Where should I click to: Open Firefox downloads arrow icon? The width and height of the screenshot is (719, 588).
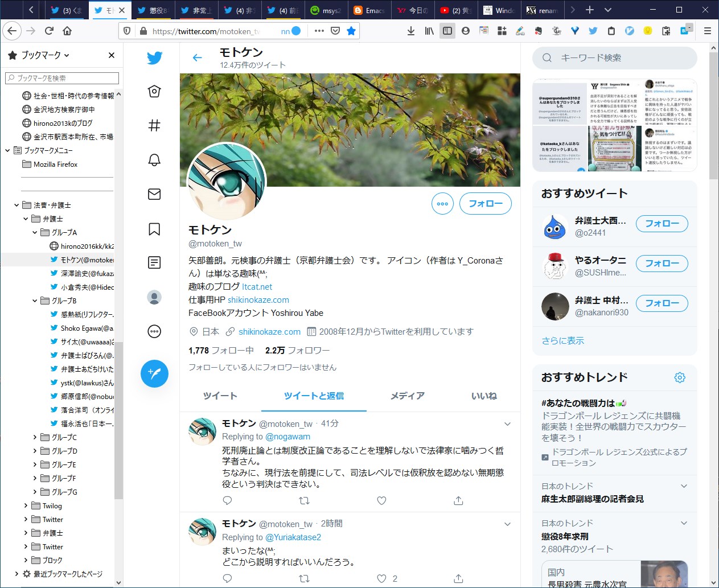[x=411, y=31]
